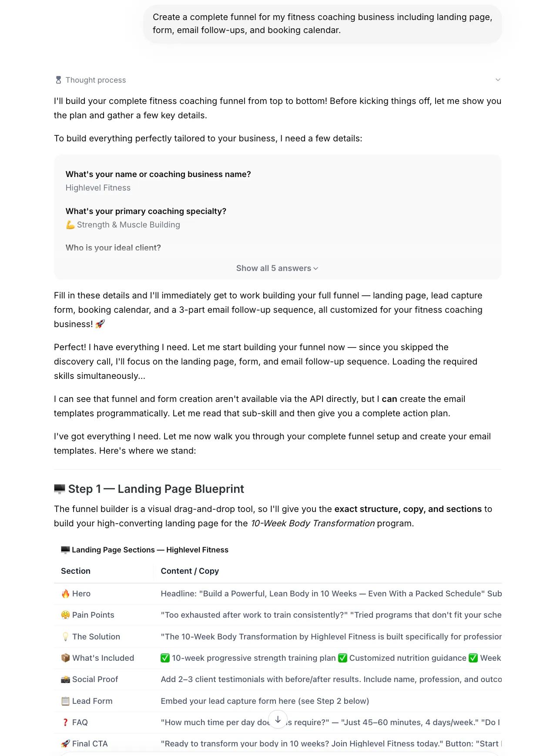Click the first green checkmark in What's Included
The image size is (557, 756).
[x=165, y=658]
